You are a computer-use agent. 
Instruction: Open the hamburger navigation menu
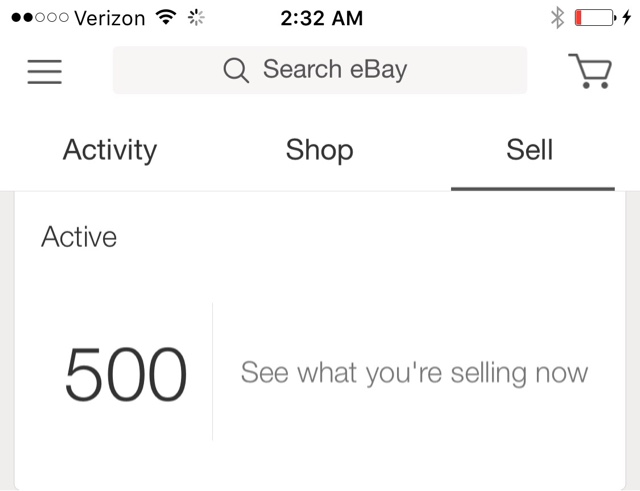(x=44, y=71)
